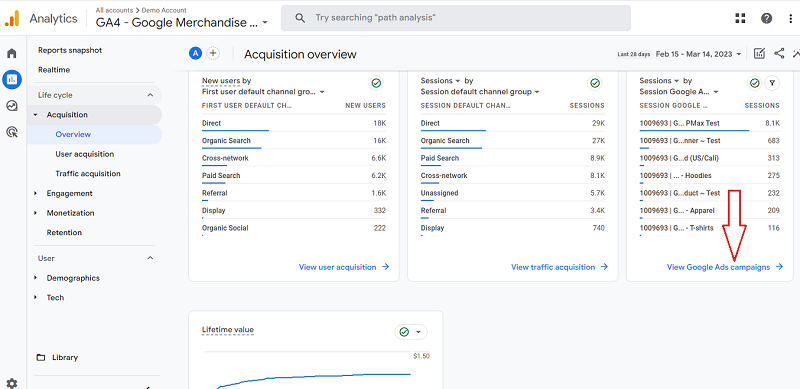
Task: Click the blue A comparison badge
Action: coord(195,53)
